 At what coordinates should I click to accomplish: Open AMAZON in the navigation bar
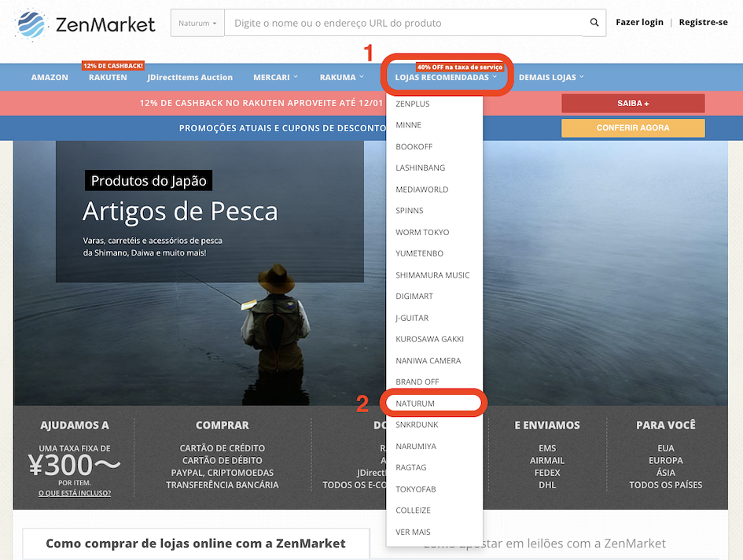click(50, 77)
